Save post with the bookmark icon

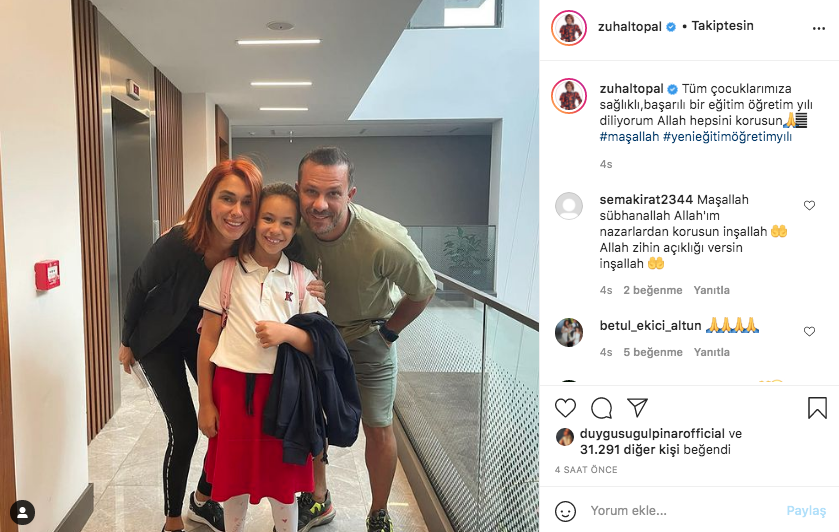click(817, 408)
